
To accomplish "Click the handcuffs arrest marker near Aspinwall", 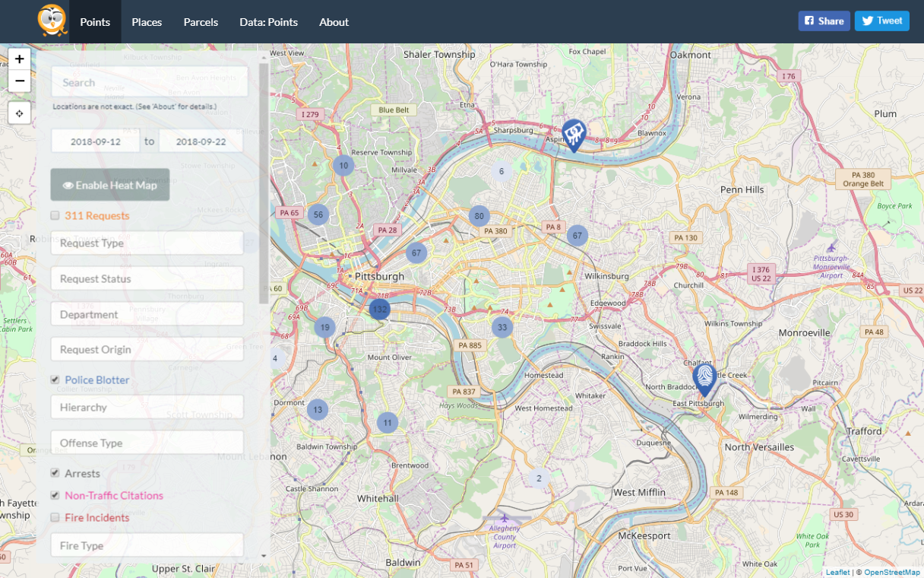I will click(573, 134).
